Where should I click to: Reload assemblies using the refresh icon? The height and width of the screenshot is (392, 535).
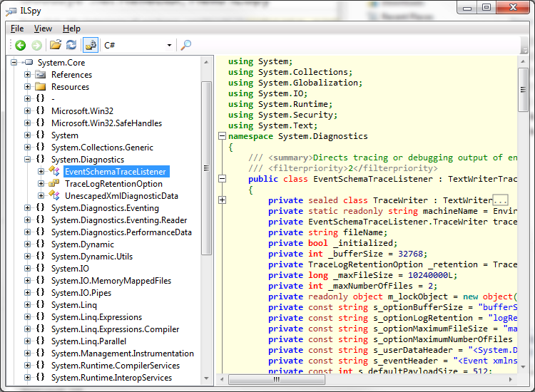71,45
